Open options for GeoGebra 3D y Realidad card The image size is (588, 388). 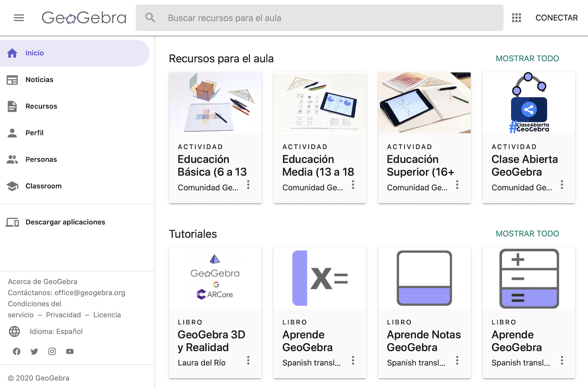pos(248,360)
